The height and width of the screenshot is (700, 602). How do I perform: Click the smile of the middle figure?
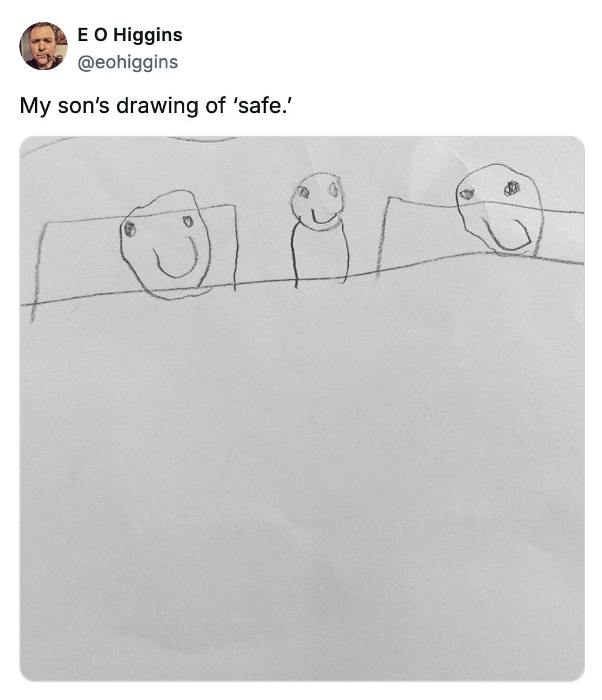pyautogui.click(x=324, y=218)
